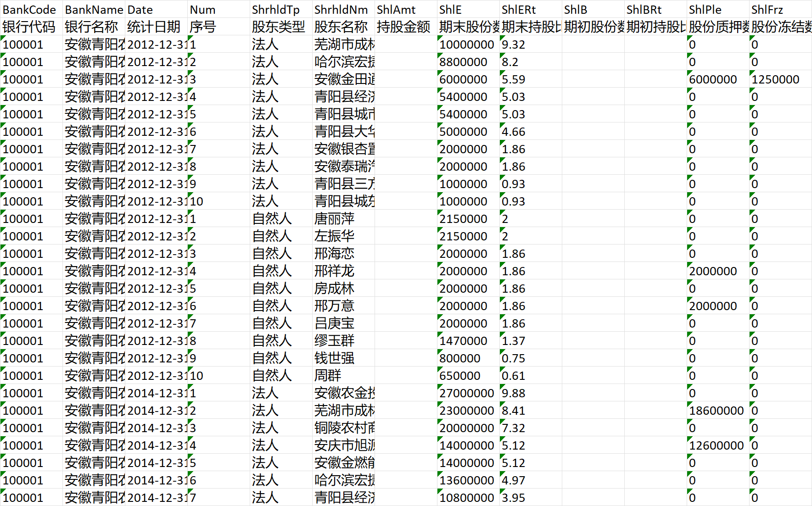The image size is (812, 506).
Task: Select the pledged shares value 12600000
Action: click(718, 445)
